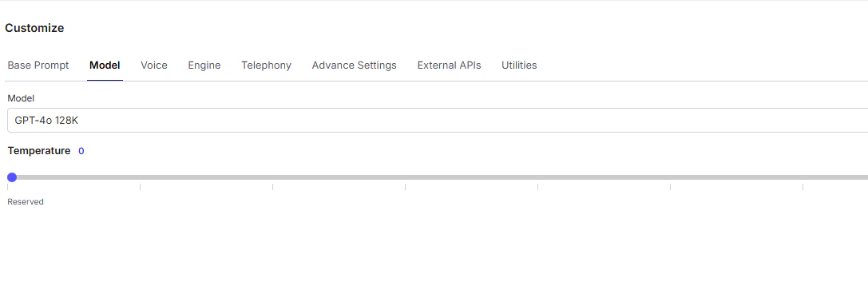The width and height of the screenshot is (868, 294).
Task: Click the Temperature slider handle
Action: click(12, 177)
